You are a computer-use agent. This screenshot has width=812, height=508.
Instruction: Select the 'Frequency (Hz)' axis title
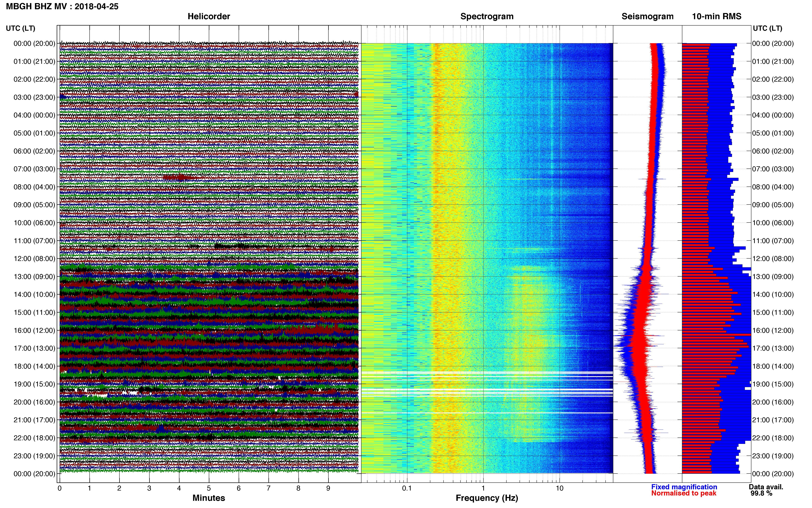[x=487, y=498]
